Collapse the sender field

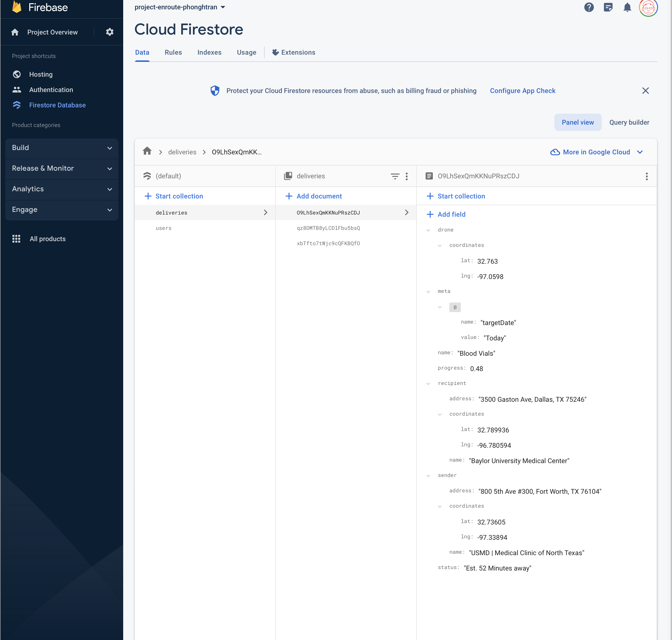point(429,476)
